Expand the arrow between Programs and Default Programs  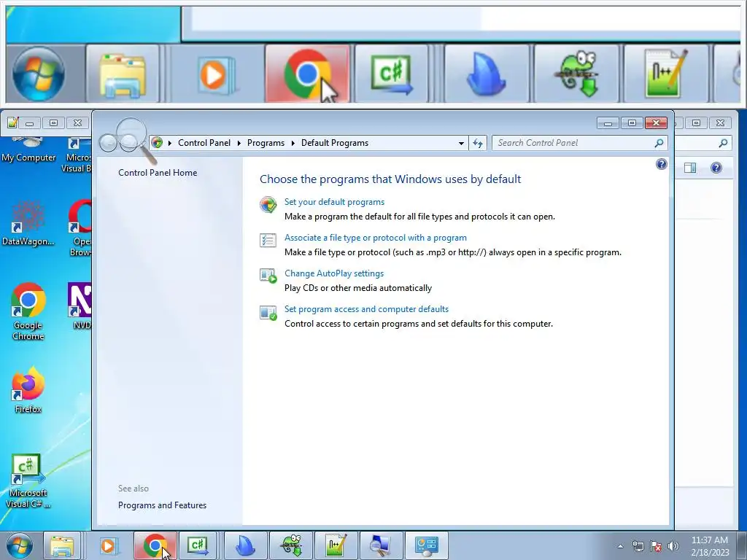(293, 143)
